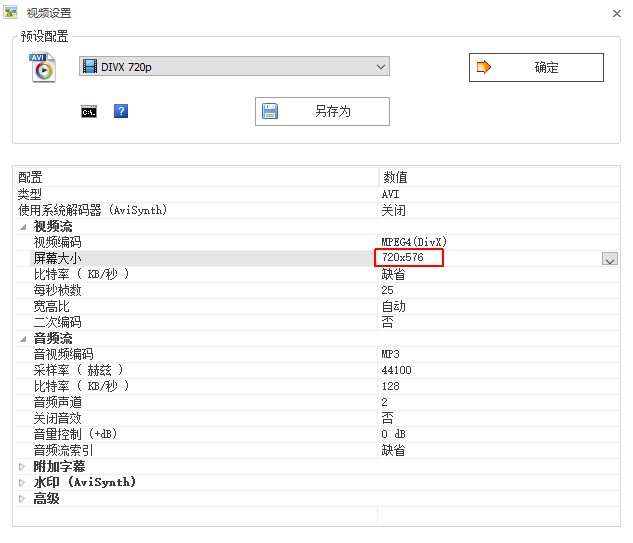Click the 0 dB volume value
This screenshot has height=543, width=633.
[393, 434]
